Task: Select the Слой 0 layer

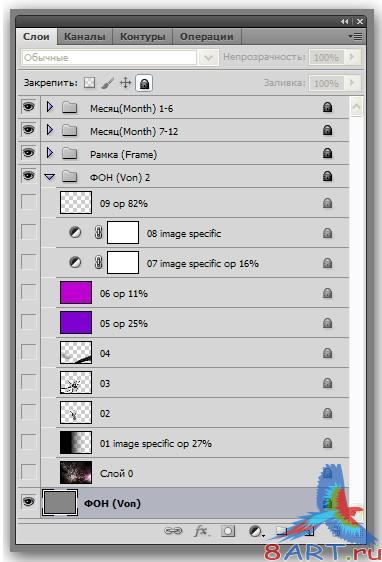Action: tap(195, 473)
